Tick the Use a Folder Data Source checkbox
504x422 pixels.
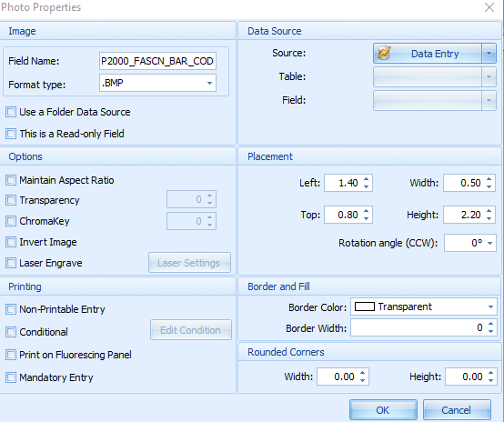11,112
